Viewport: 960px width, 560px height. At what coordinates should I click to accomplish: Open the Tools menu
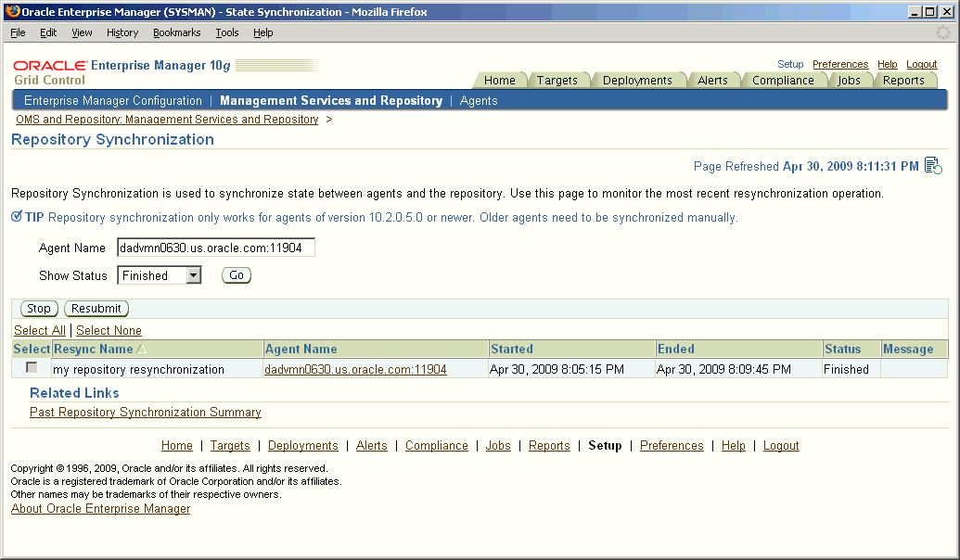point(227,32)
